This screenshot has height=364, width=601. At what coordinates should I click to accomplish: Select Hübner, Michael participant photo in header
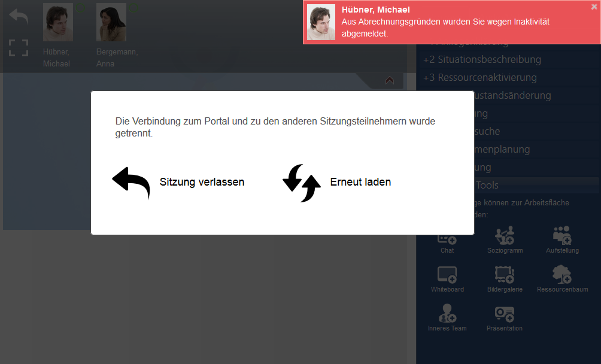click(x=58, y=22)
